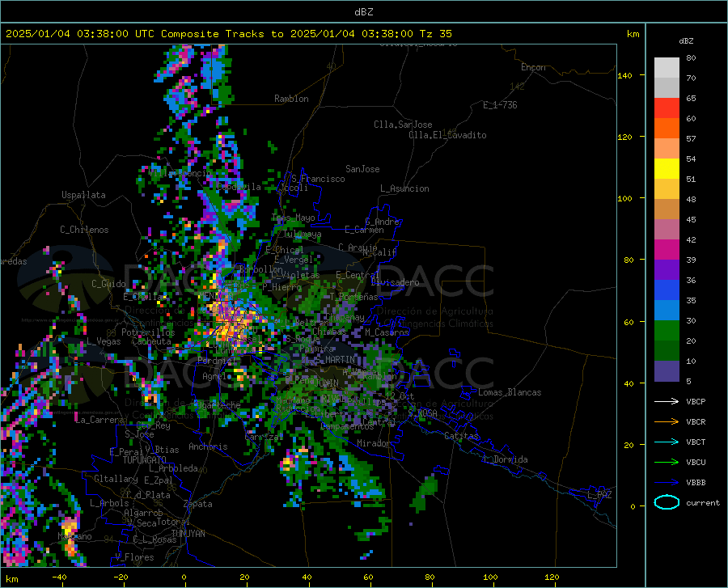
Task: Click the 'L_Dormida' map label
Action: pyautogui.click(x=505, y=459)
